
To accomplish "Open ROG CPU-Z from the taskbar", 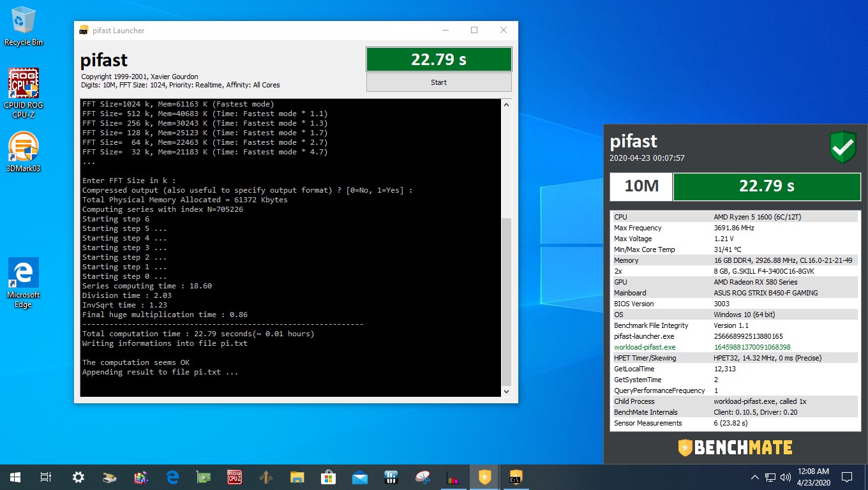I will click(x=234, y=477).
